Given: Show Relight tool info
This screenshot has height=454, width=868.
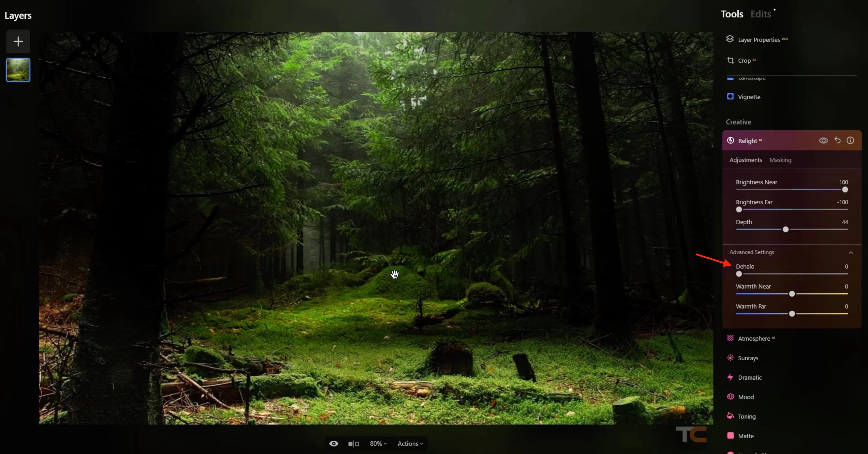Looking at the screenshot, I should [850, 141].
